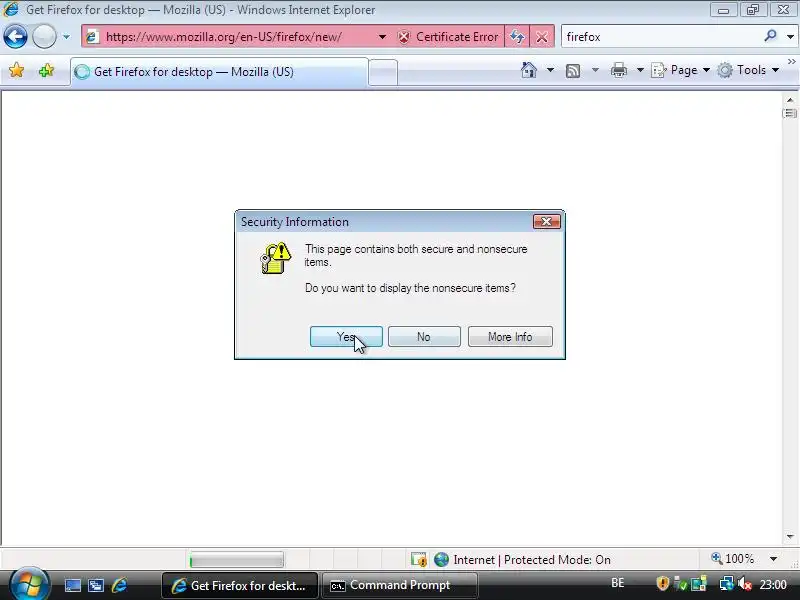Click the Back navigation arrow
800x600 pixels.
click(x=15, y=37)
